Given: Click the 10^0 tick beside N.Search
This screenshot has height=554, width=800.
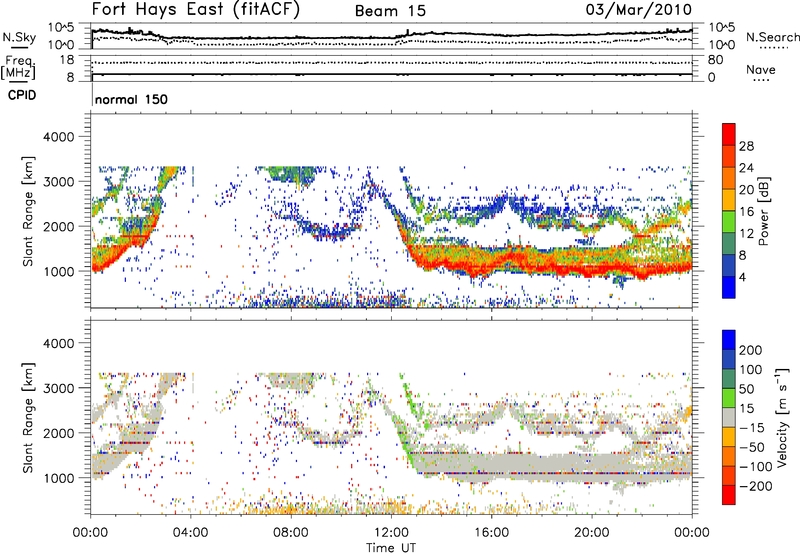Looking at the screenshot, I should pos(722,45).
